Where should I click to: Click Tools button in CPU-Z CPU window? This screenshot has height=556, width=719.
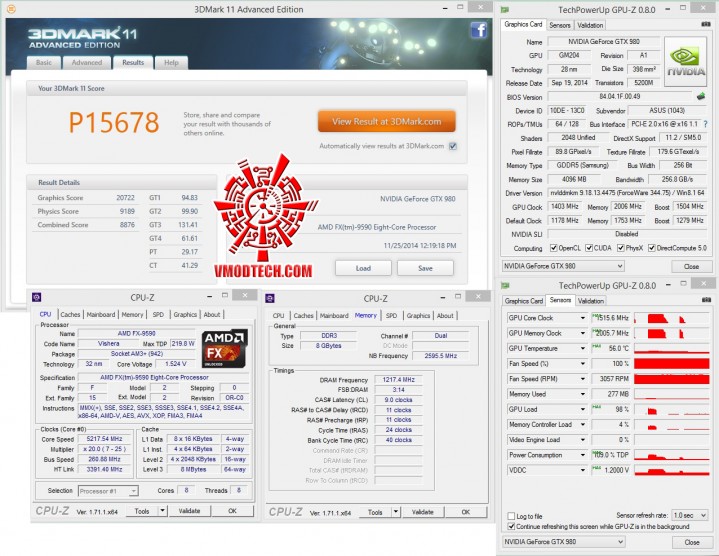pos(142,511)
